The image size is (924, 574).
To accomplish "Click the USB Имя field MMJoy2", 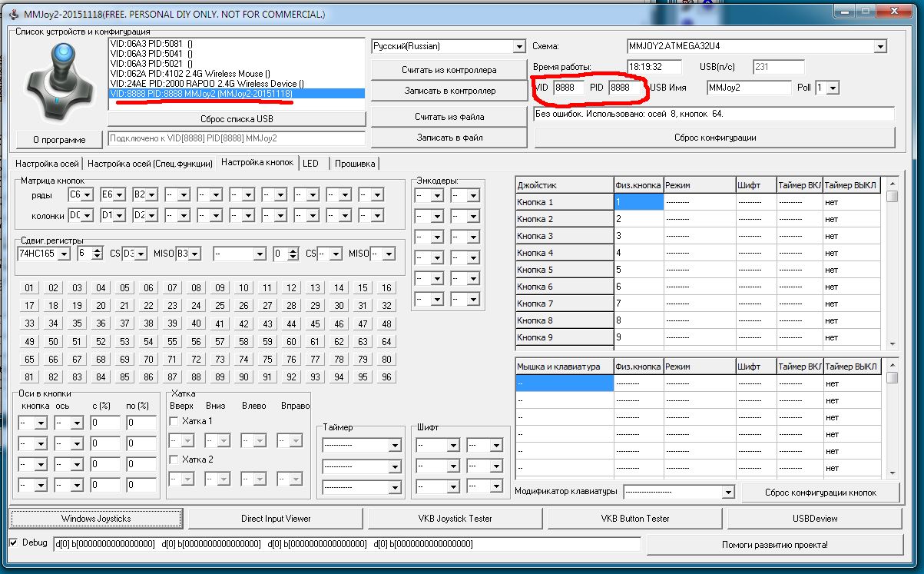I will [749, 88].
